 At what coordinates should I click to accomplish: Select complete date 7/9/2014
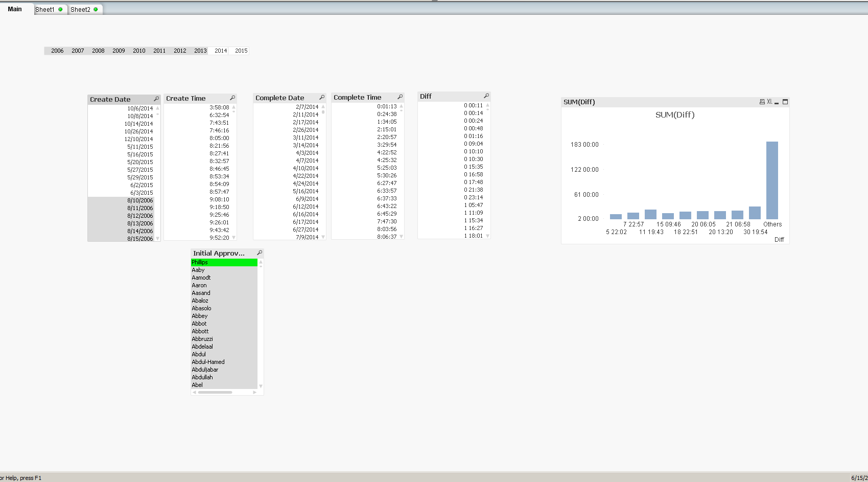pos(287,237)
